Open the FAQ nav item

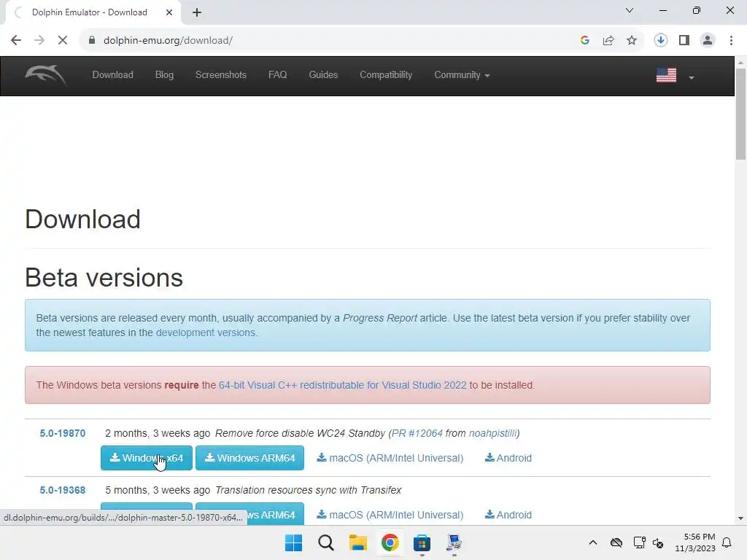[x=278, y=75]
